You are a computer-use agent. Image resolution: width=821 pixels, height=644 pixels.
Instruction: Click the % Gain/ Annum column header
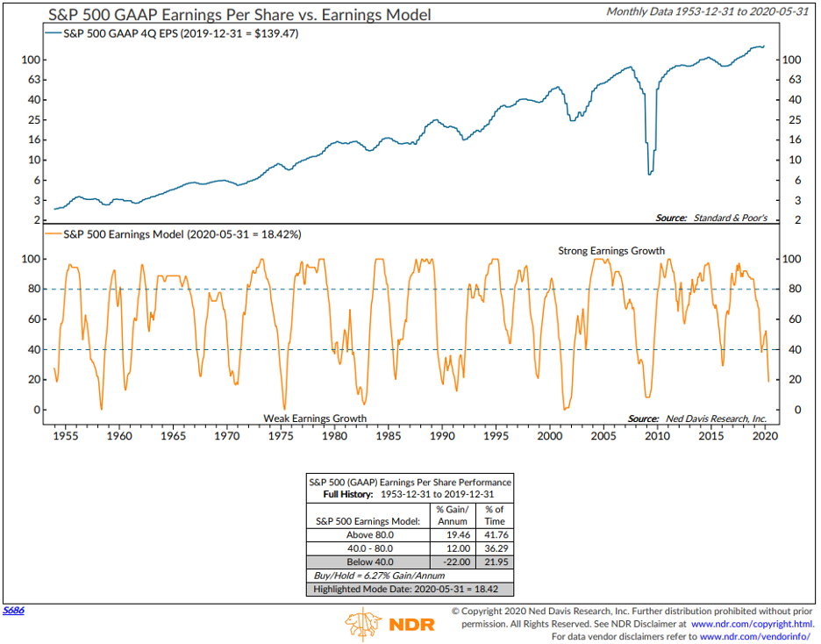tap(453, 515)
